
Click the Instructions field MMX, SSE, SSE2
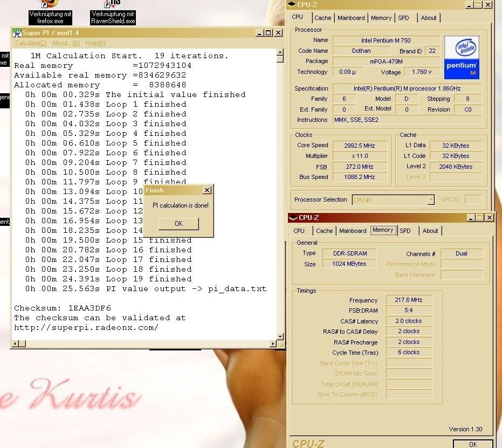(x=407, y=120)
